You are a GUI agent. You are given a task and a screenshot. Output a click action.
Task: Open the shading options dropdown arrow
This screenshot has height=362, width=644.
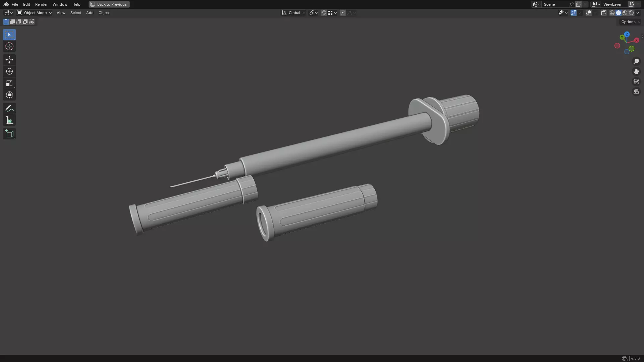point(638,13)
